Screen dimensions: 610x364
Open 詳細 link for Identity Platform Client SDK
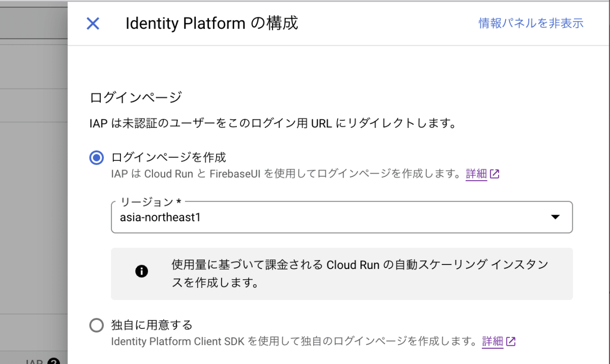493,341
